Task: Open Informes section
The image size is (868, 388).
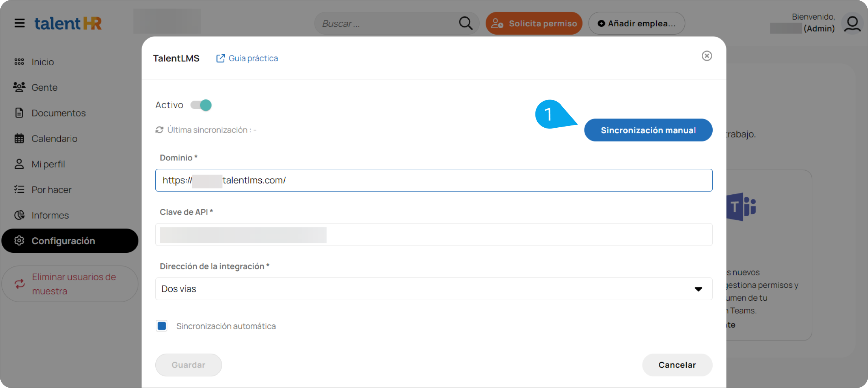Action: coord(50,215)
